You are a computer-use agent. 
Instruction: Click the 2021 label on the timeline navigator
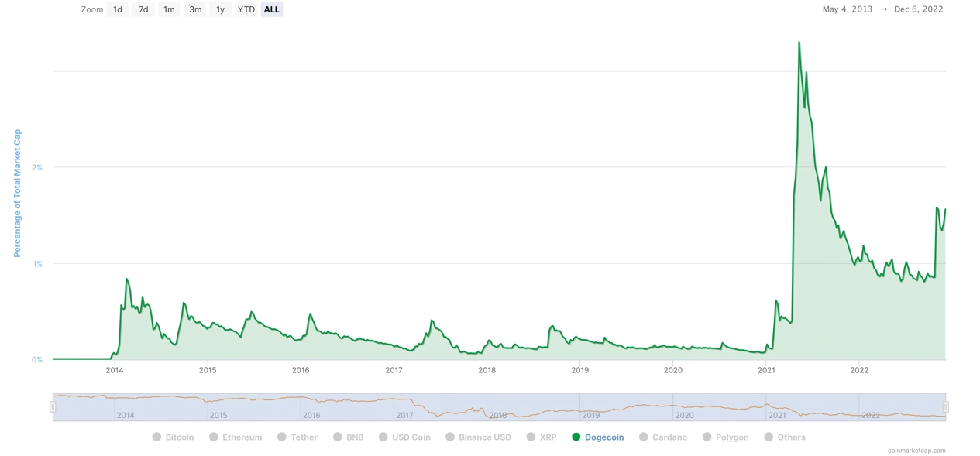point(777,415)
